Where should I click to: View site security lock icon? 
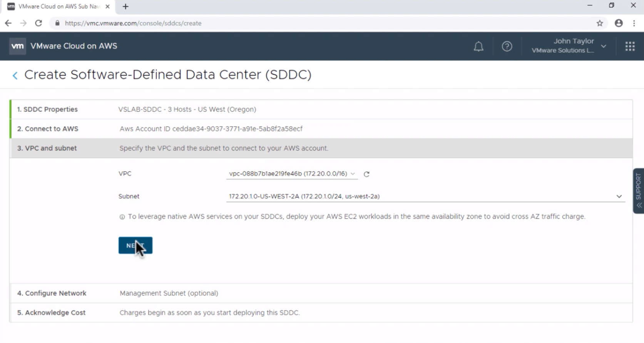[57, 23]
